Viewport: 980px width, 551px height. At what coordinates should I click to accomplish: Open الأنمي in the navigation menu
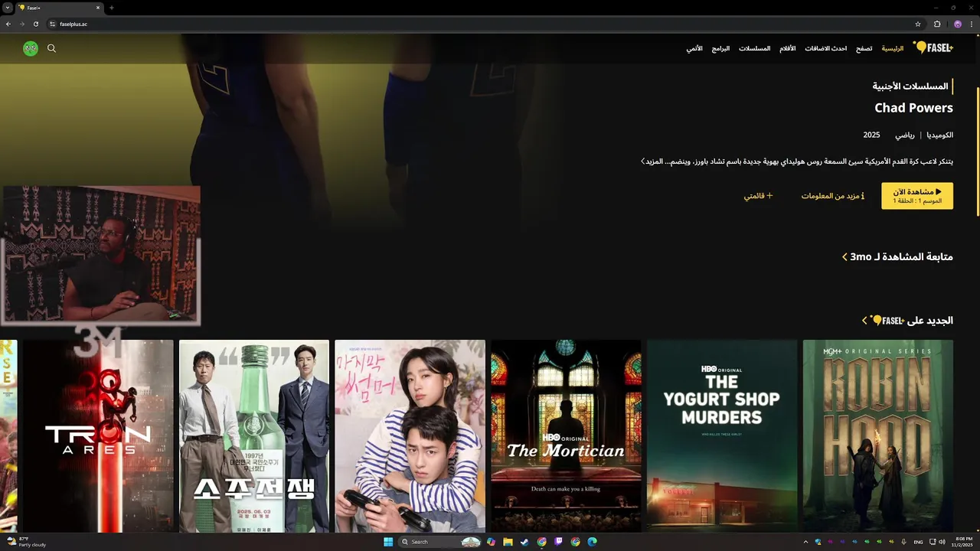pyautogui.click(x=694, y=48)
